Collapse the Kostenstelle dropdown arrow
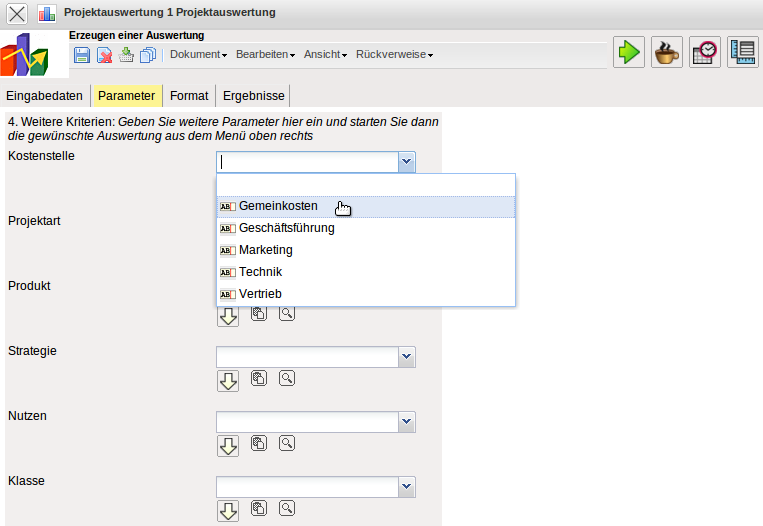The height and width of the screenshot is (526, 763). 406,162
